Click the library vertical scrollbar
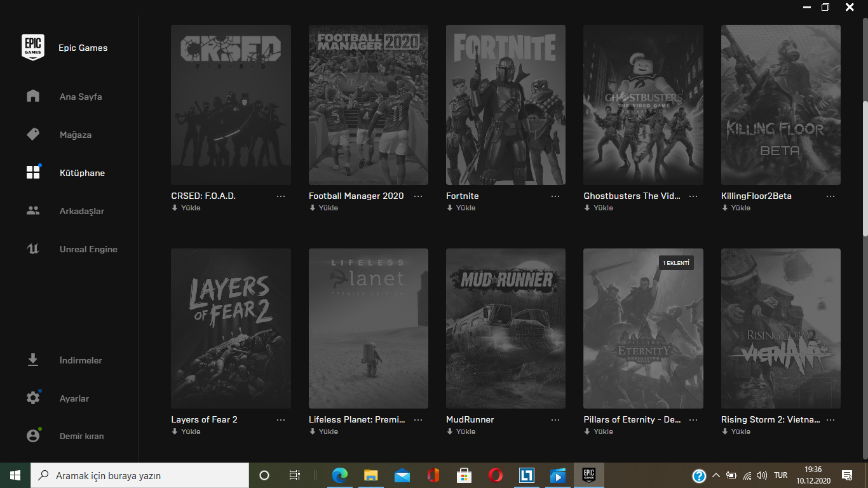This screenshot has height=488, width=868. (x=864, y=168)
